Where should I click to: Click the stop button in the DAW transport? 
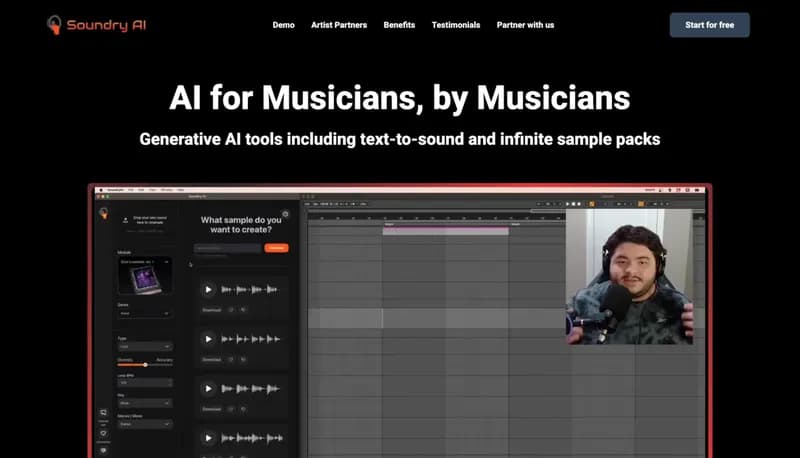573,204
